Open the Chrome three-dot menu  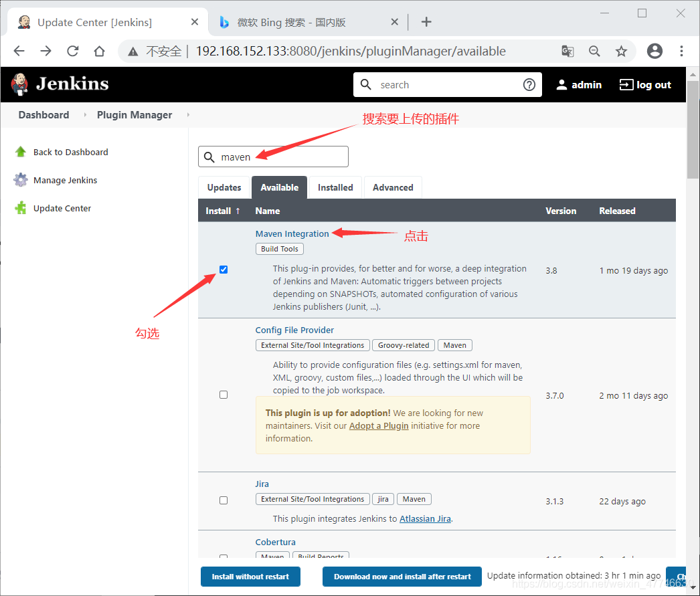(681, 51)
